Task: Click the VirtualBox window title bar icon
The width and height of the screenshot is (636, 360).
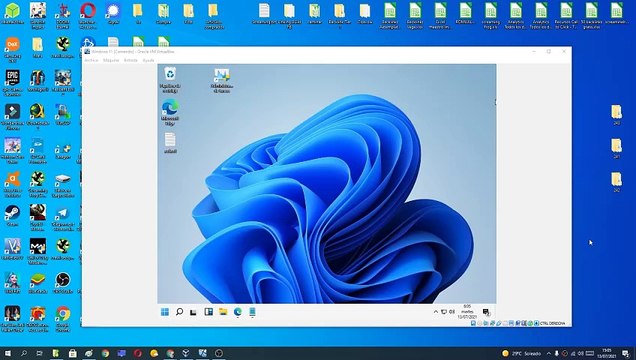Action: tap(87, 51)
